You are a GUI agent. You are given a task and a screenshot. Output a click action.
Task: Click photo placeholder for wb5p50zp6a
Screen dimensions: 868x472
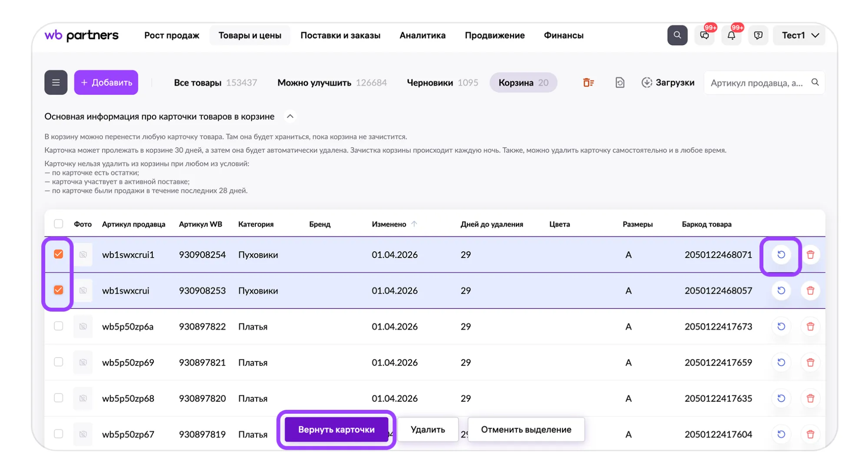(83, 326)
